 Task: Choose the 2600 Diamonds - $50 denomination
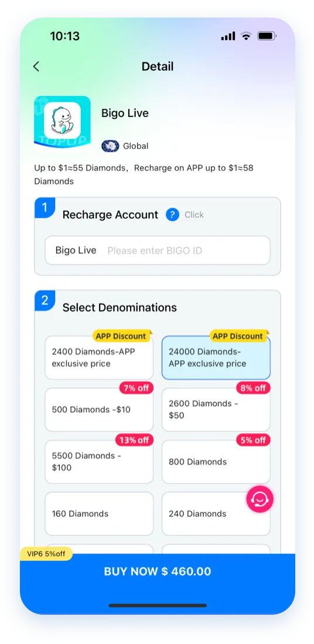(216, 409)
